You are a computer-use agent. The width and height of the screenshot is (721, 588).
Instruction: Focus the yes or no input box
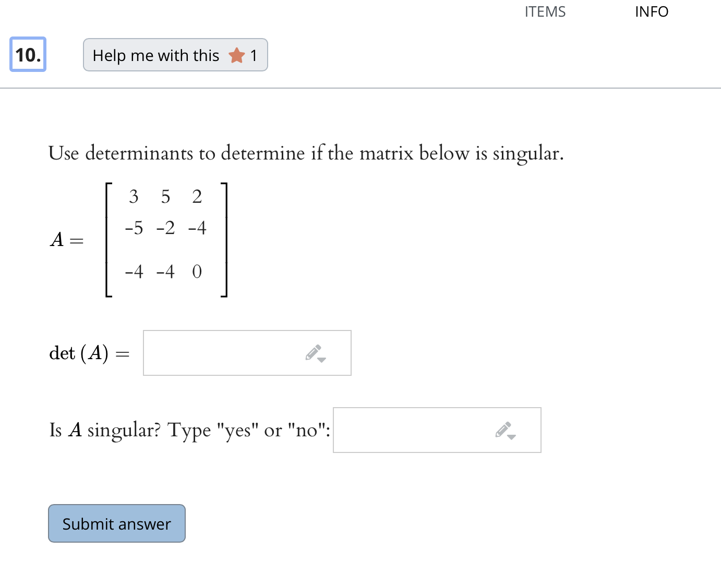437,430
